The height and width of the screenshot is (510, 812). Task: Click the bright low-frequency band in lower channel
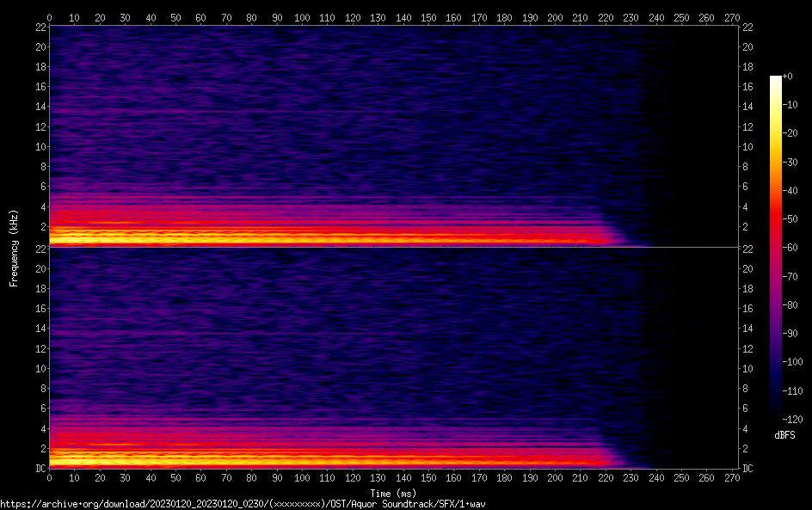point(258,461)
